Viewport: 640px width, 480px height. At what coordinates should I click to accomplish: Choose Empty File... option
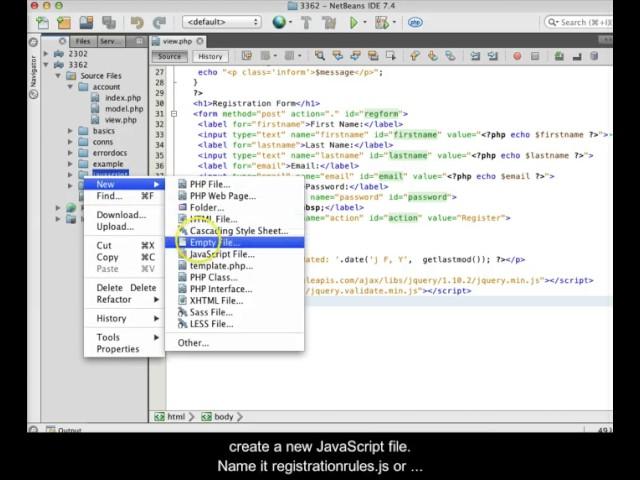235,242
